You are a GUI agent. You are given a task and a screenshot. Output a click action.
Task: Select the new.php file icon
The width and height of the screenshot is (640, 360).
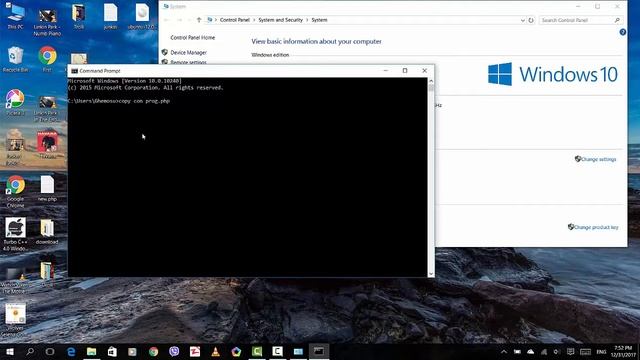click(47, 188)
